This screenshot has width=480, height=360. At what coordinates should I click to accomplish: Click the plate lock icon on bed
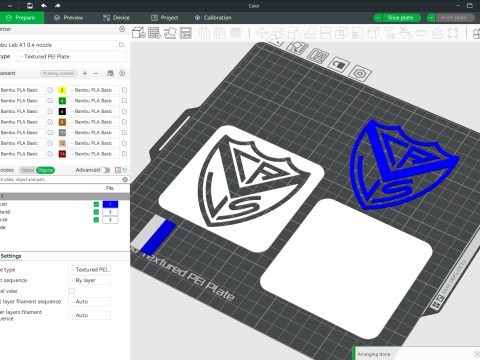[x=339, y=64]
